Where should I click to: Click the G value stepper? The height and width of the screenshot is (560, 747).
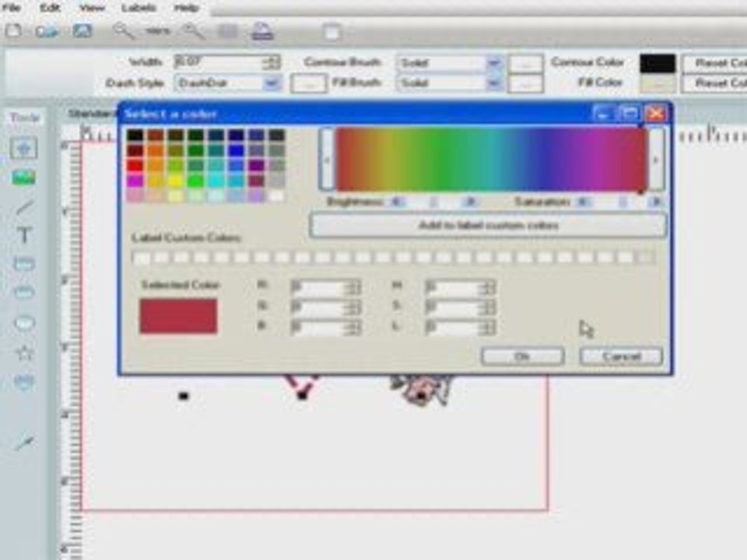point(353,306)
